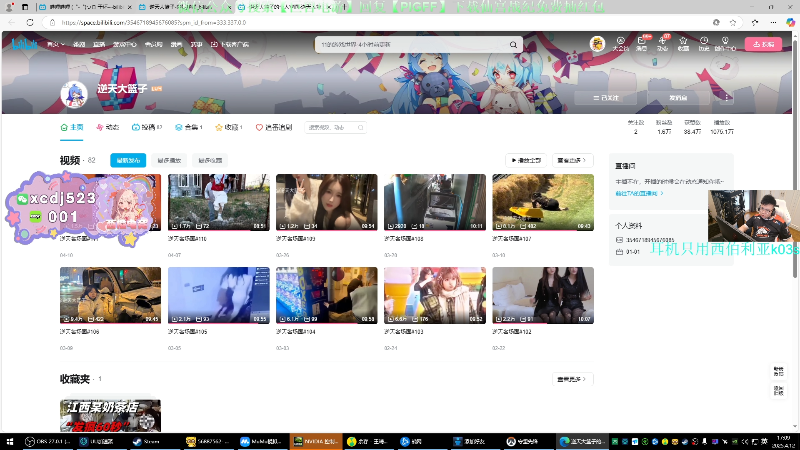800x450 pixels.
Task: Open video thumbnail titled 逆天食货圈#103
Action: (435, 295)
